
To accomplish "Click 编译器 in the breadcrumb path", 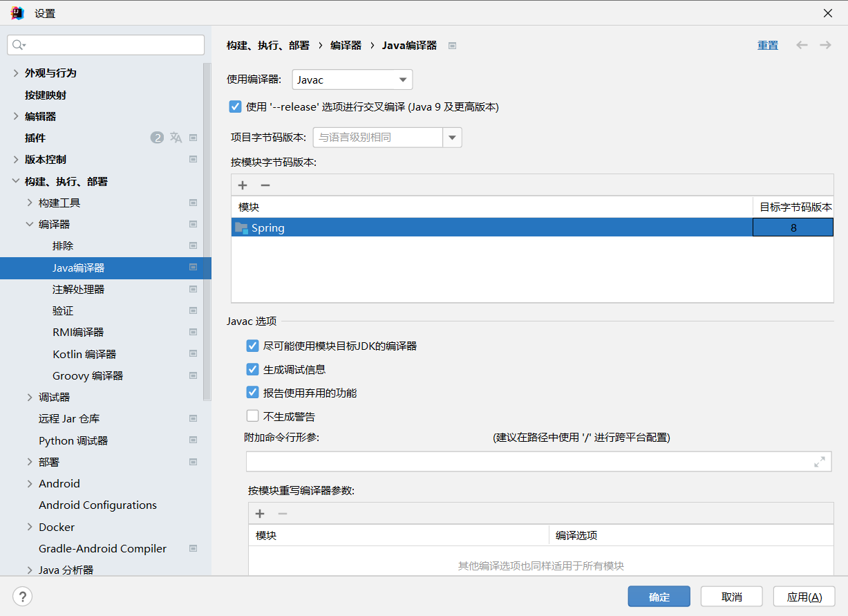I will click(346, 45).
